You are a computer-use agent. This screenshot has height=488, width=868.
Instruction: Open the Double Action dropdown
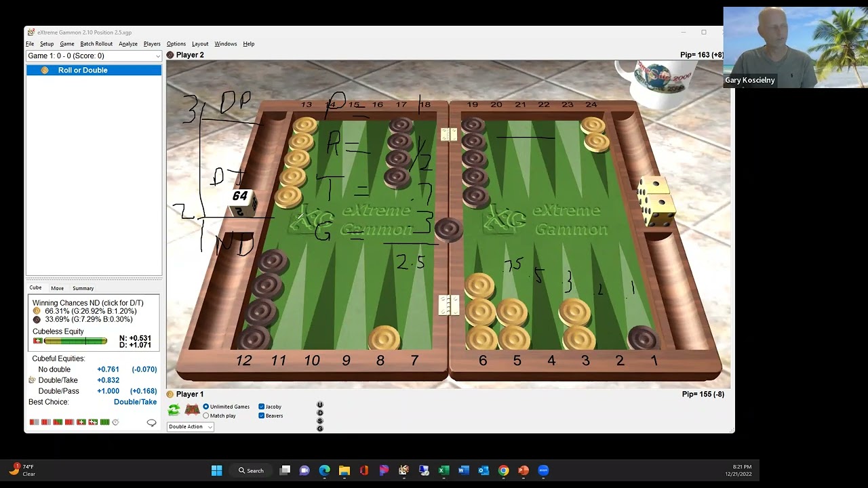pyautogui.click(x=191, y=426)
